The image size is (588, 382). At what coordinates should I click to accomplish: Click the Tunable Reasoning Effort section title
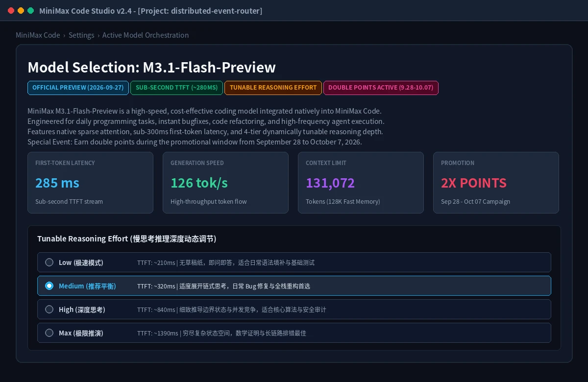tap(127, 239)
